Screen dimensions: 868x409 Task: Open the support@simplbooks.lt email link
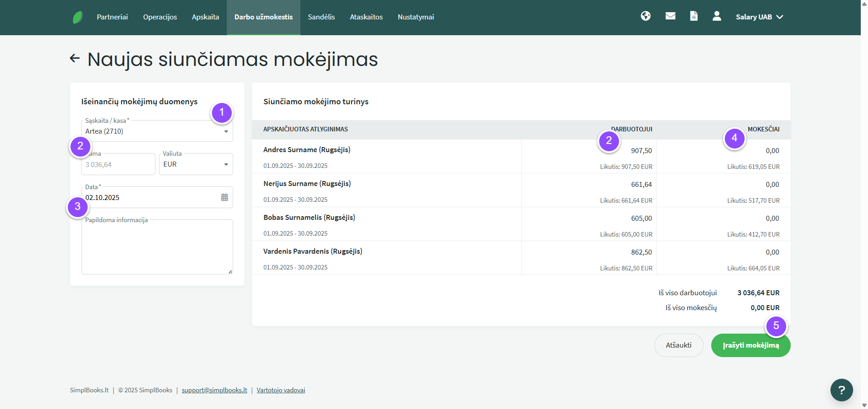[214, 390]
